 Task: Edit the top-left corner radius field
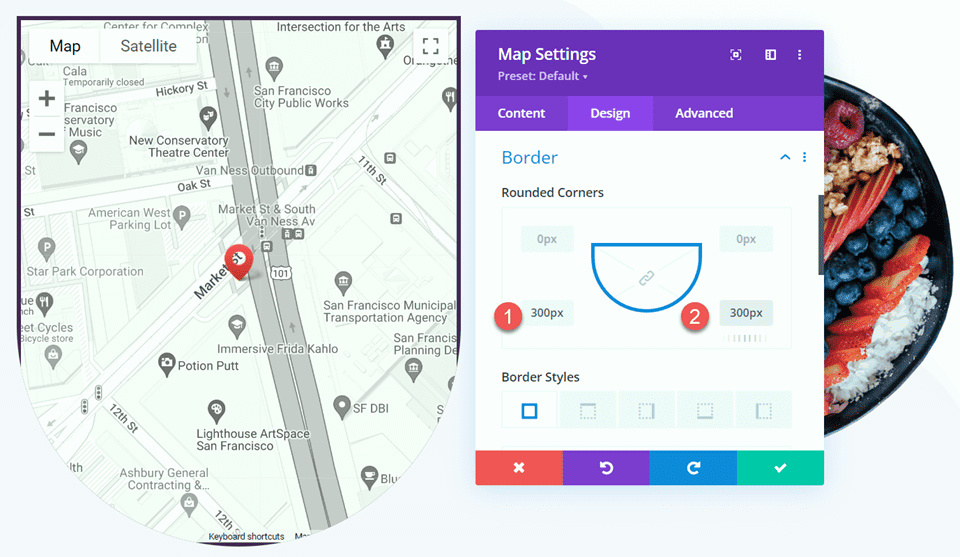point(547,239)
